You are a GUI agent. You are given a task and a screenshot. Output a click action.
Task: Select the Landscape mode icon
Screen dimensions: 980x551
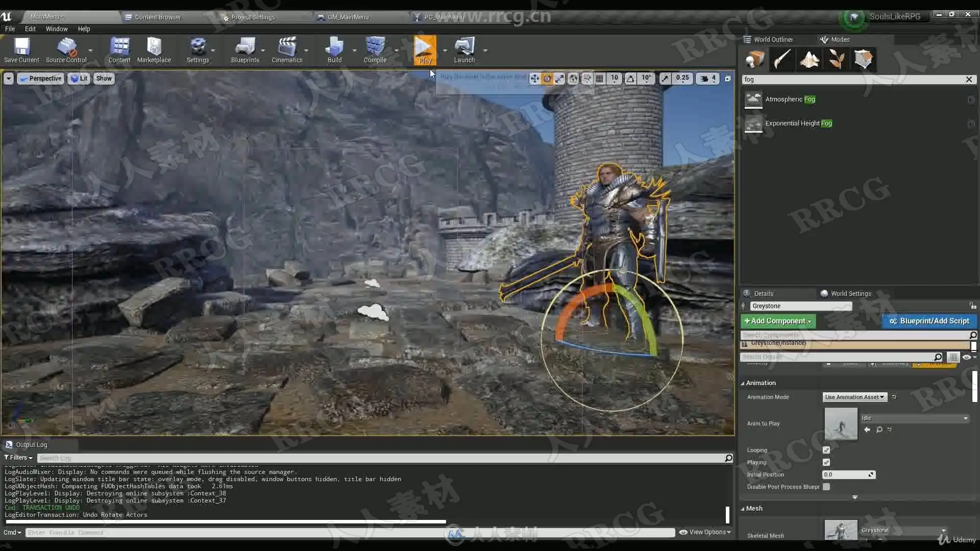[810, 59]
